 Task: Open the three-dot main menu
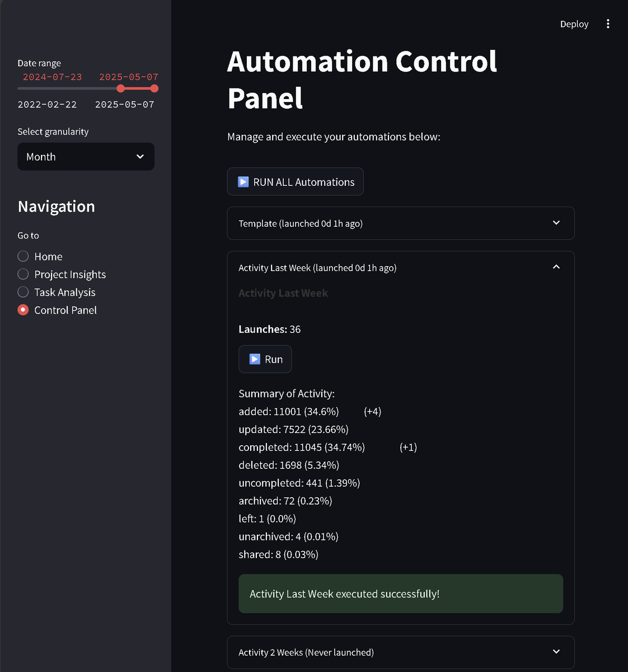608,24
